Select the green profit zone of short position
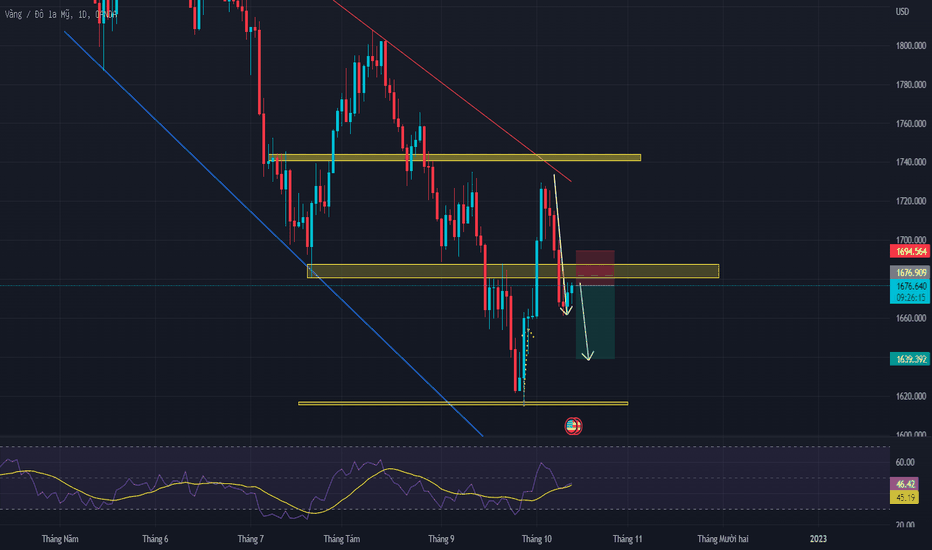Screen dimensions: 932x550 [x=595, y=322]
